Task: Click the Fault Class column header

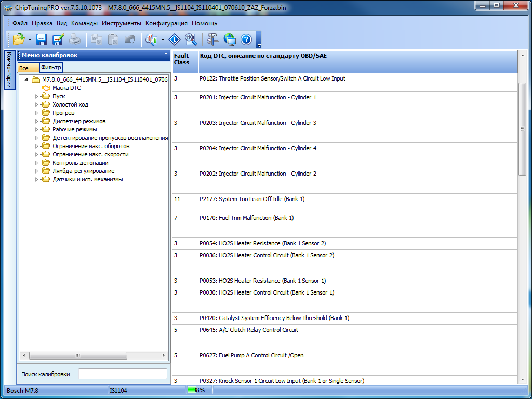Action: tap(181, 59)
